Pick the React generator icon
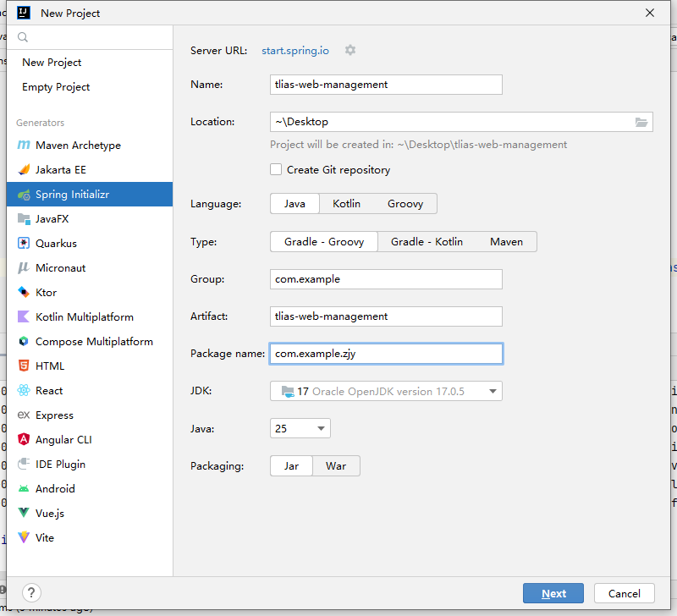 (24, 391)
